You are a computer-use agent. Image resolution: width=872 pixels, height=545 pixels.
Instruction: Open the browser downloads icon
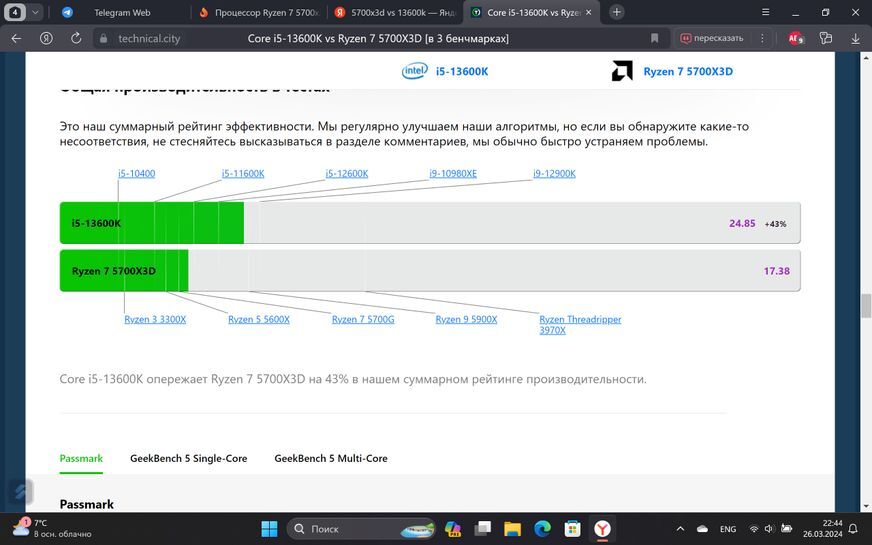point(855,38)
